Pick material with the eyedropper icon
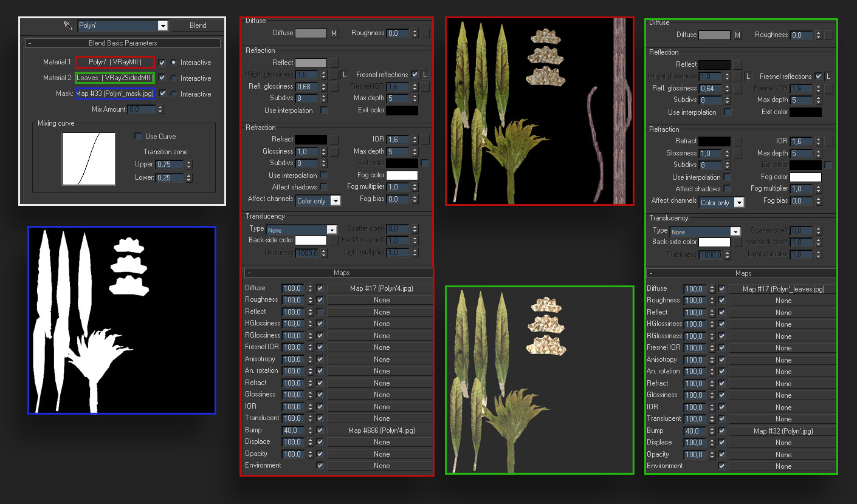Image resolution: width=857 pixels, height=504 pixels. tap(67, 26)
